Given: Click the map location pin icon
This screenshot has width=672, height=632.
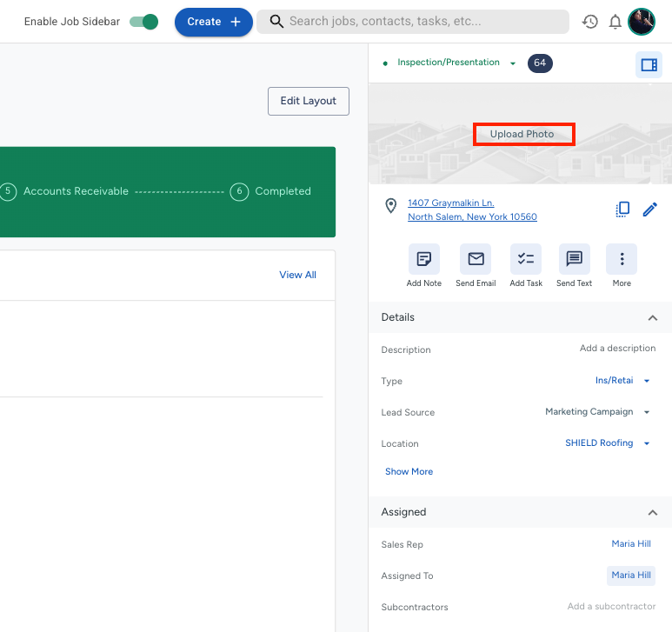Looking at the screenshot, I should (390, 206).
